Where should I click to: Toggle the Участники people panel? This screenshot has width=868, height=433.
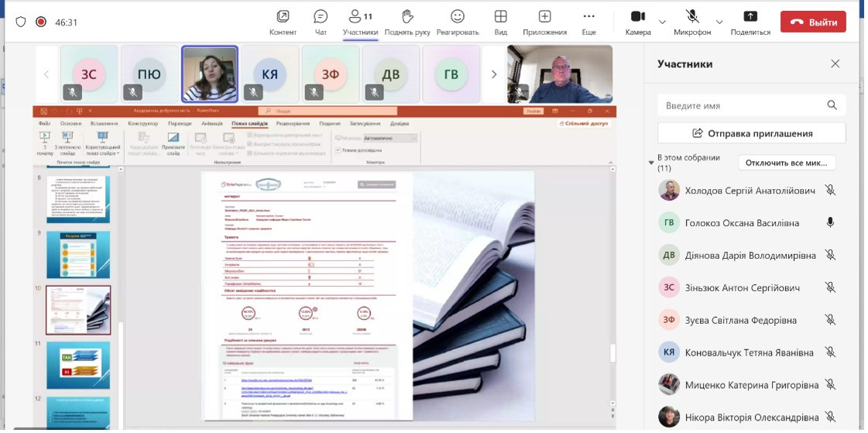click(x=360, y=22)
